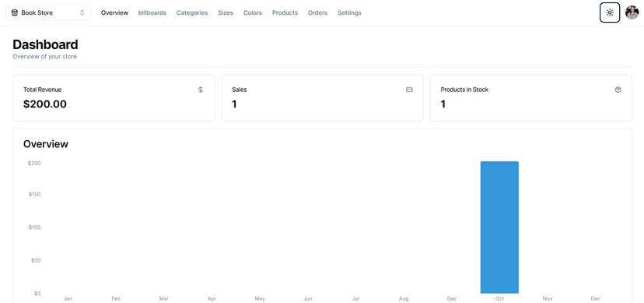Open the user avatar profile menu

[632, 12]
